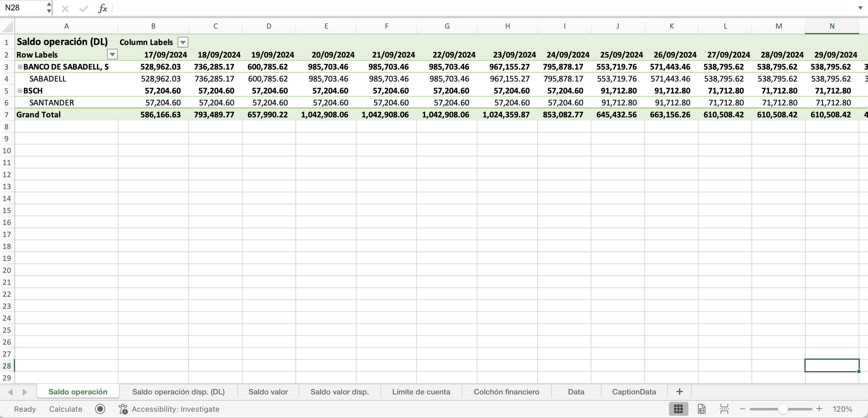The height and width of the screenshot is (418, 868).
Task: Click the confirm entry checkmark icon
Action: (x=83, y=9)
